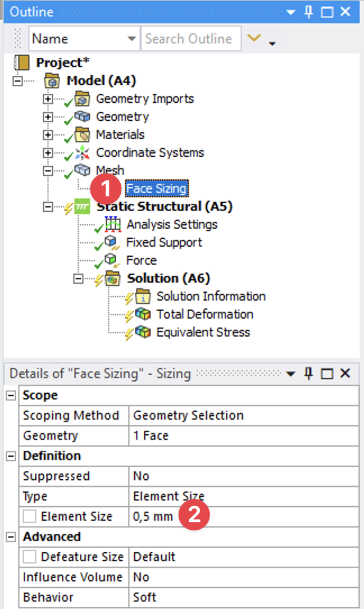Viewport: 364px width, 609px height.
Task: Tick the Defeature Size parameter checkbox
Action: (x=31, y=557)
